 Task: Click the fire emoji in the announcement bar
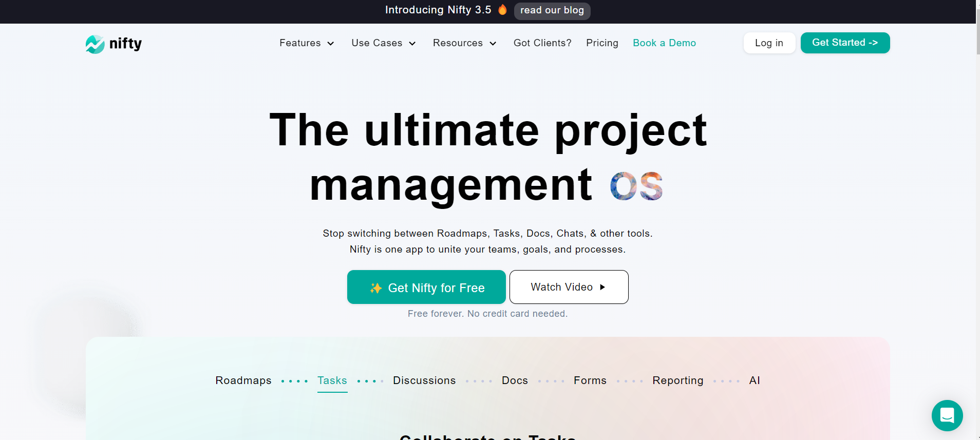(x=502, y=10)
